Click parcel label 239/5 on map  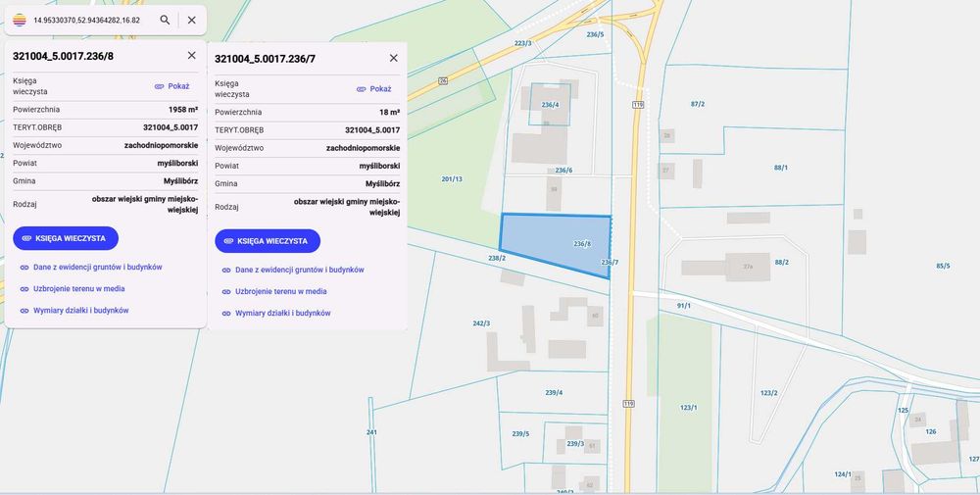point(520,434)
